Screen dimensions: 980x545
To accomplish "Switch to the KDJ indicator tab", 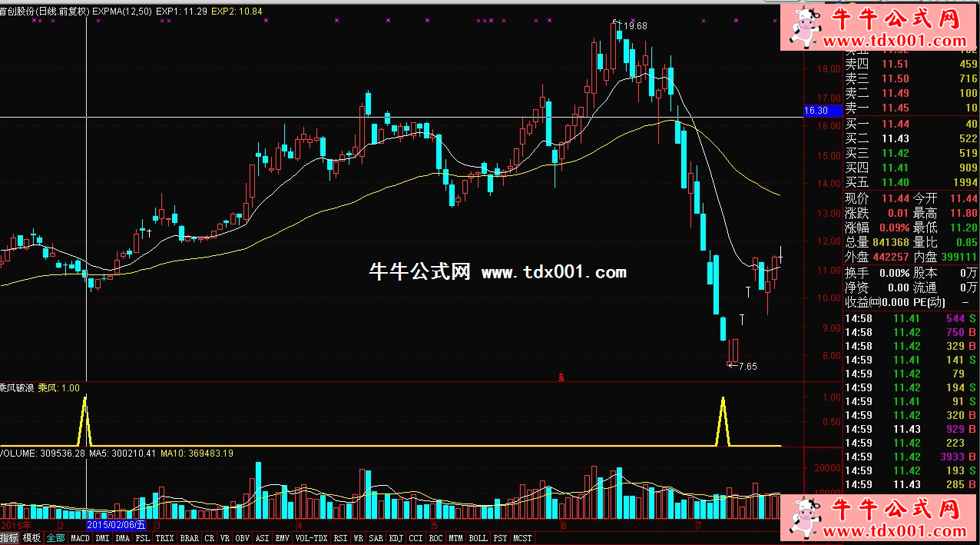I will point(396,539).
